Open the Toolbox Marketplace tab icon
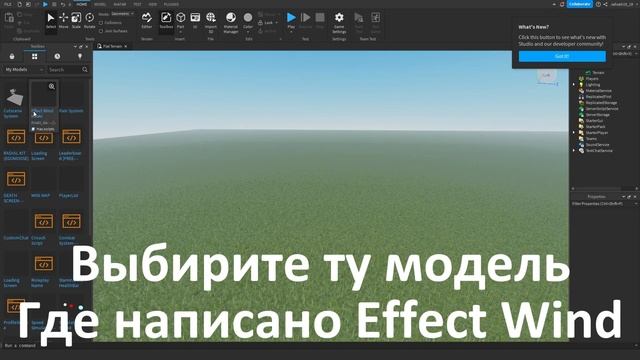This screenshot has height=360, width=640. pos(12,56)
